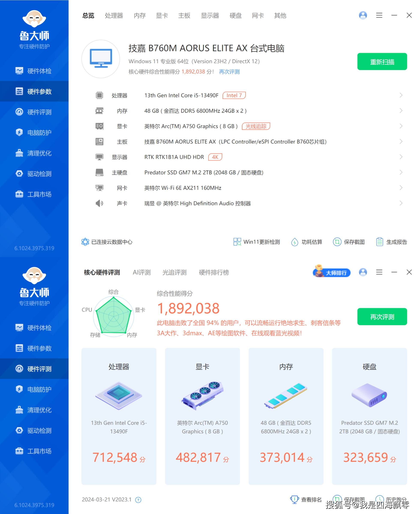Click the user avatar icon
420x514 pixels.
pos(362,15)
